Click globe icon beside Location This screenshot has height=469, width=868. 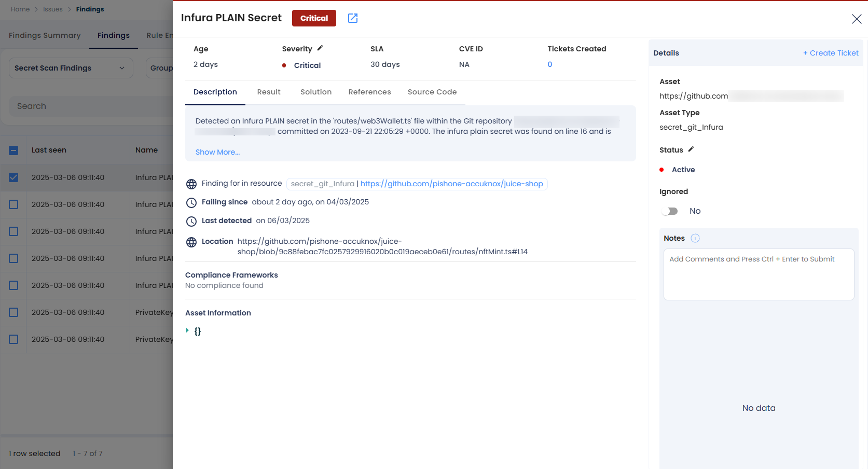click(x=191, y=242)
